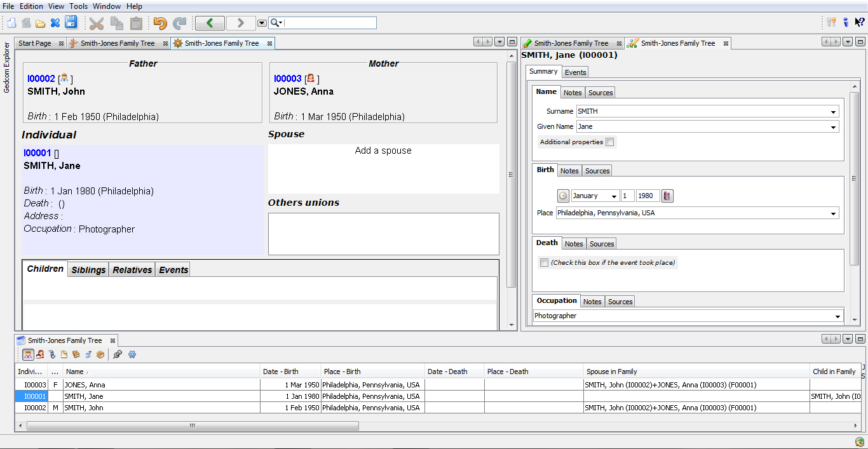Enable the Additional properties checkbox
This screenshot has width=868, height=449.
click(x=609, y=142)
